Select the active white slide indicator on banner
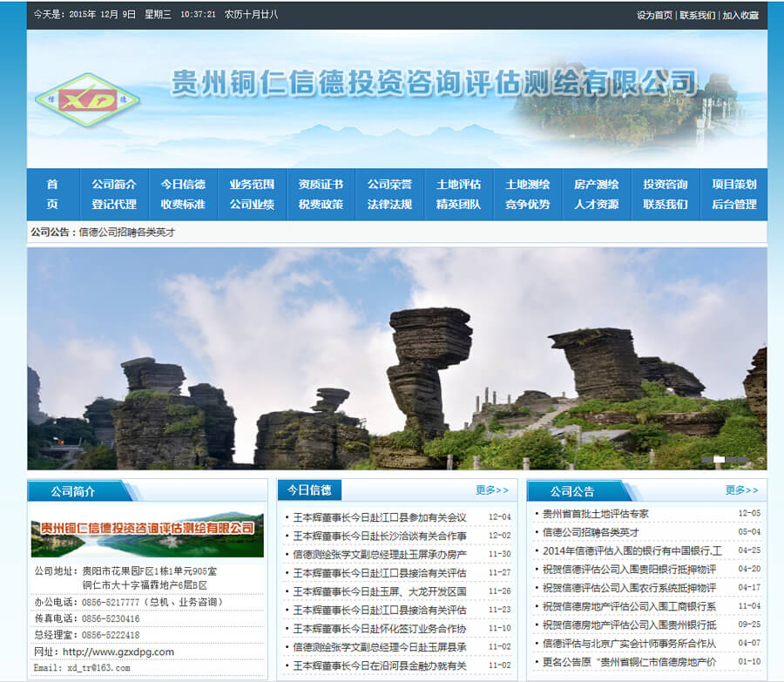This screenshot has width=784, height=682. tap(720, 459)
